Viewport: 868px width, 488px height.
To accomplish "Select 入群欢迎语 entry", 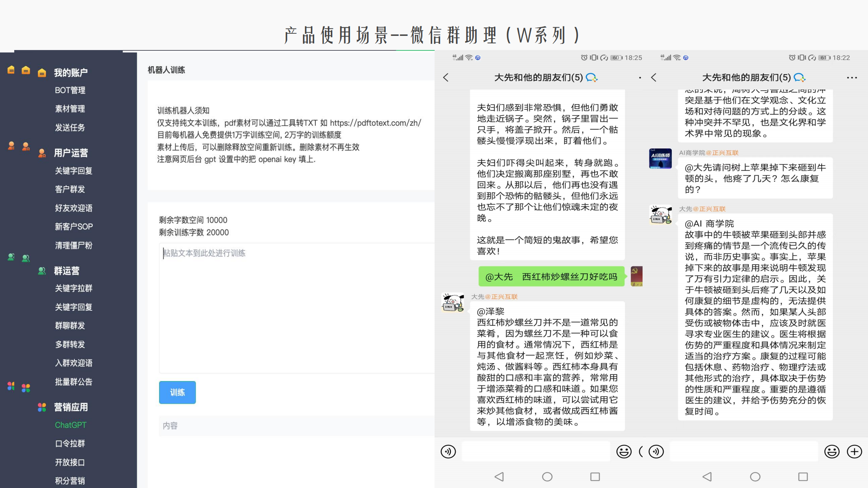I will (x=74, y=363).
